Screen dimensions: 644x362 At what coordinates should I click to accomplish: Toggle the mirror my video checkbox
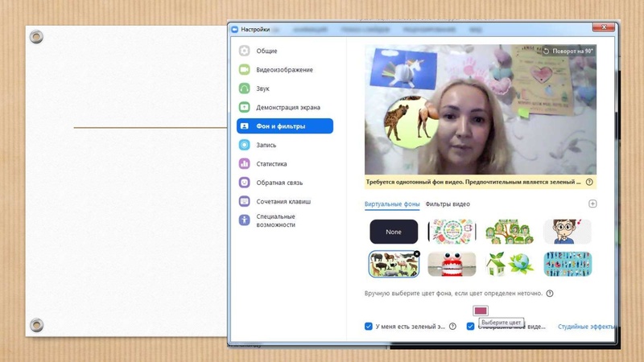point(470,327)
